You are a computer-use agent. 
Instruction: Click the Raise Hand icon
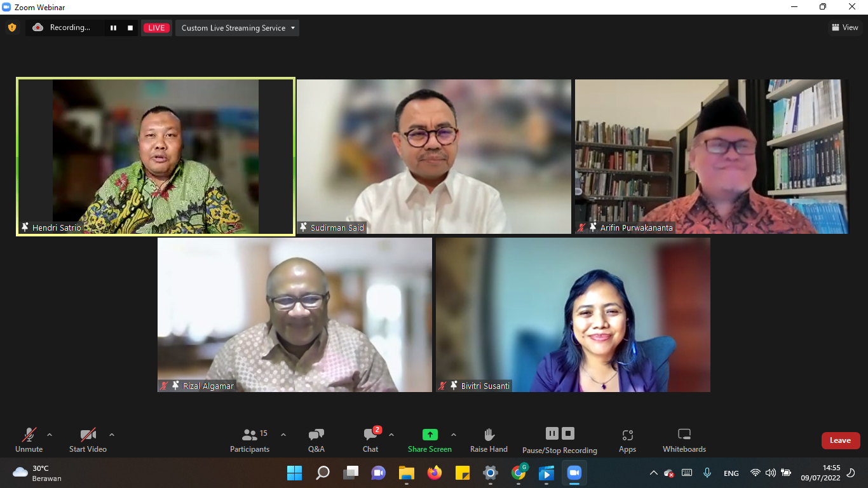489,435
